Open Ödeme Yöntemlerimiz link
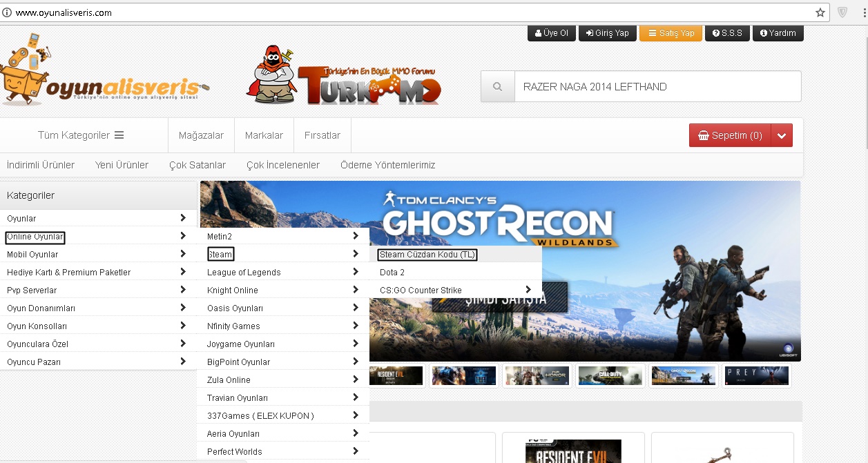Image resolution: width=868 pixels, height=463 pixels. pyautogui.click(x=387, y=165)
